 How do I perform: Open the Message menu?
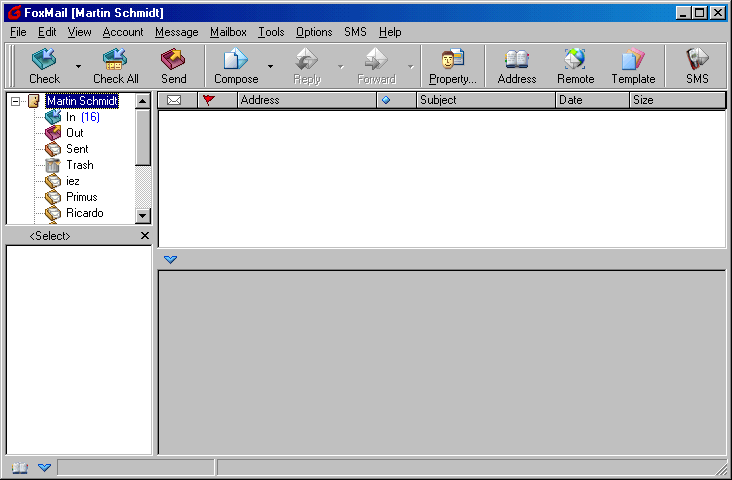pyautogui.click(x=176, y=32)
